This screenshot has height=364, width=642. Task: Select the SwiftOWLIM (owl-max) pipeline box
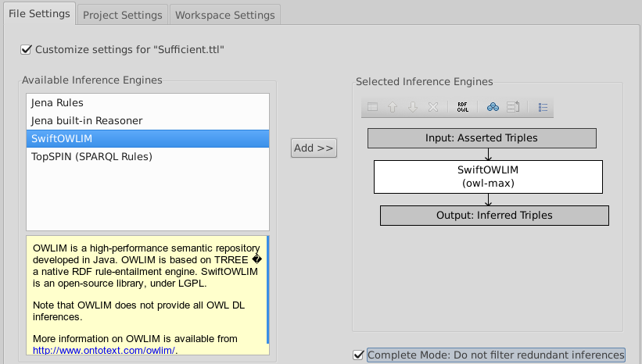[488, 177]
